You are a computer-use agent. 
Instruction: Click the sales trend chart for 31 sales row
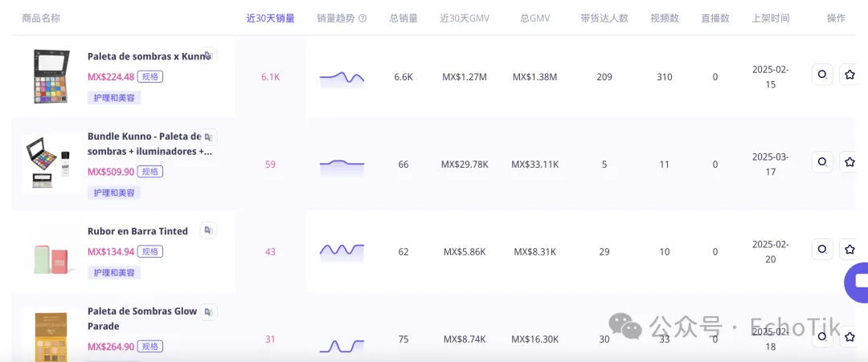(x=342, y=345)
